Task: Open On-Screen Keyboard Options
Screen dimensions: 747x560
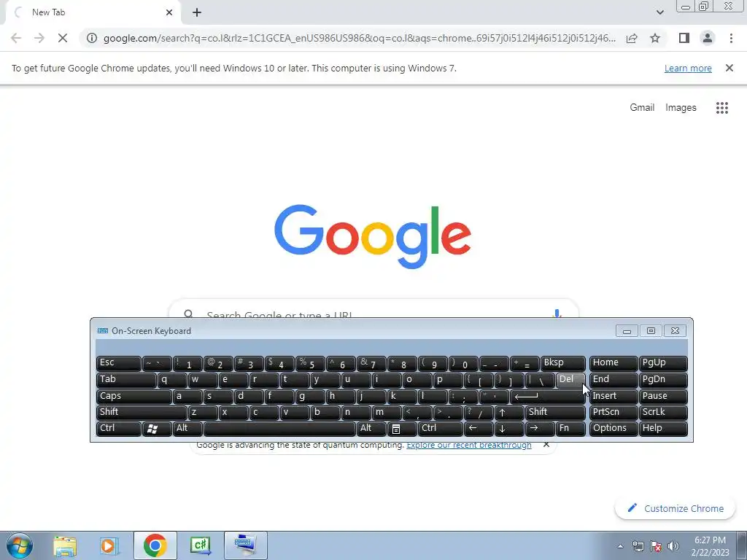Action: [x=613, y=429]
